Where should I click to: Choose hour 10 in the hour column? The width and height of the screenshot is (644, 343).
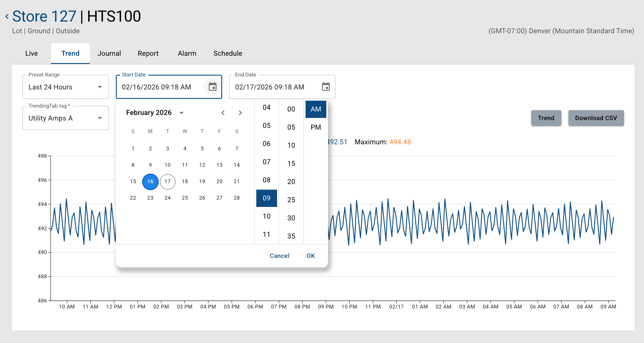pos(267,216)
